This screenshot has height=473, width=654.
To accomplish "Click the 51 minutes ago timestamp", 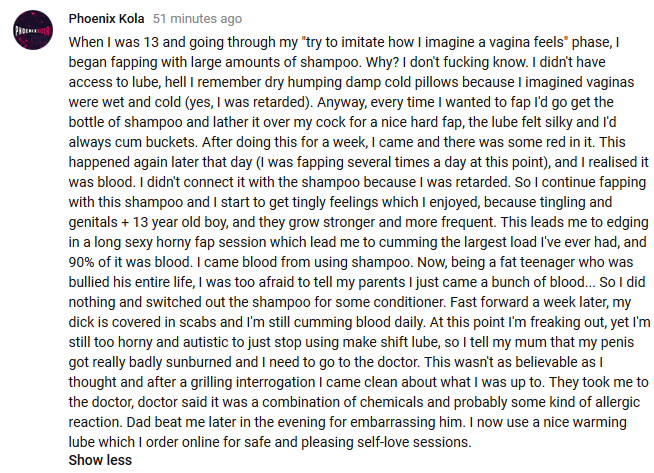I will pos(197,19).
